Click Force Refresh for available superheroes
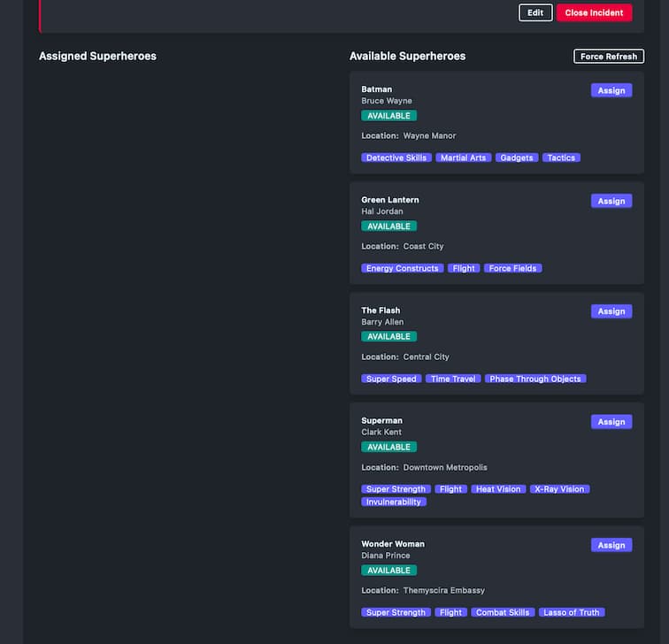 click(x=609, y=57)
